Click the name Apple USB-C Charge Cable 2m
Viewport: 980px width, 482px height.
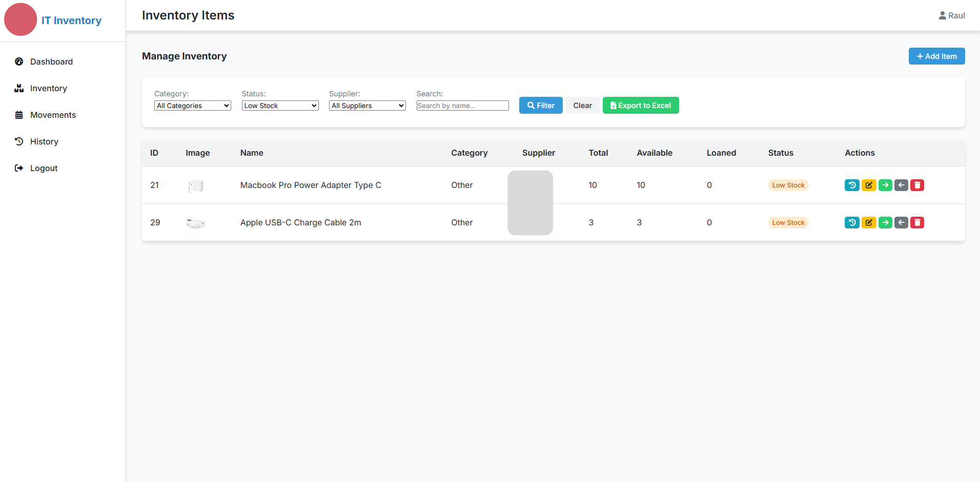301,222
